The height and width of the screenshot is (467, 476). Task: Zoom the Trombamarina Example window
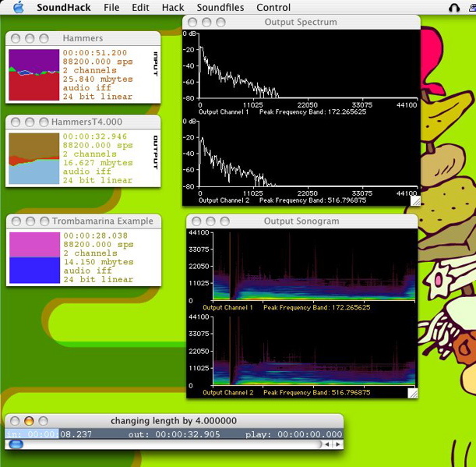(x=43, y=221)
